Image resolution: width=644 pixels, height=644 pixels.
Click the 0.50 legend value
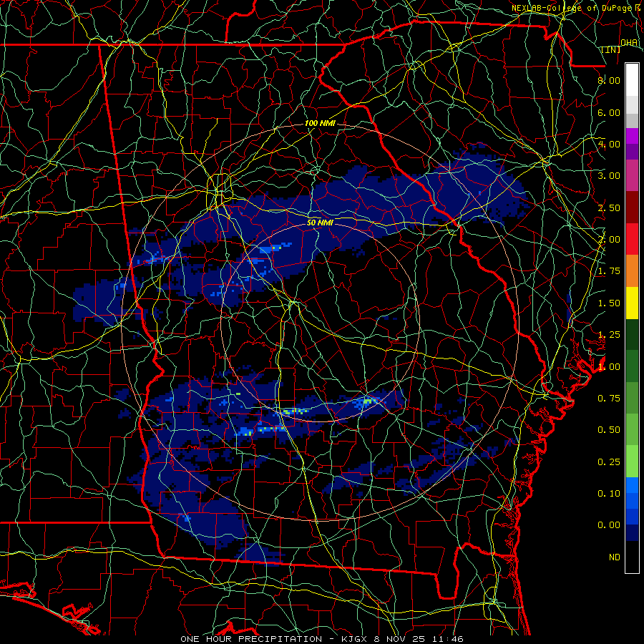[609, 430]
